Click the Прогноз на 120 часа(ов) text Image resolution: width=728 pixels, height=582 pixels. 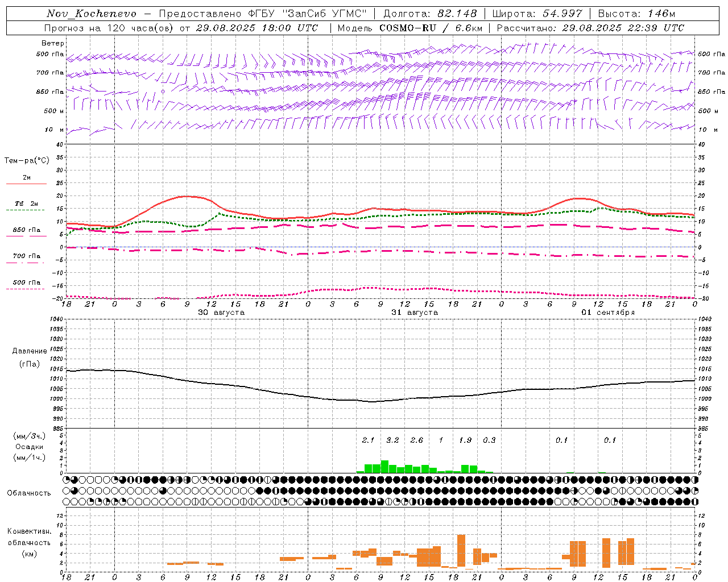tap(109, 28)
